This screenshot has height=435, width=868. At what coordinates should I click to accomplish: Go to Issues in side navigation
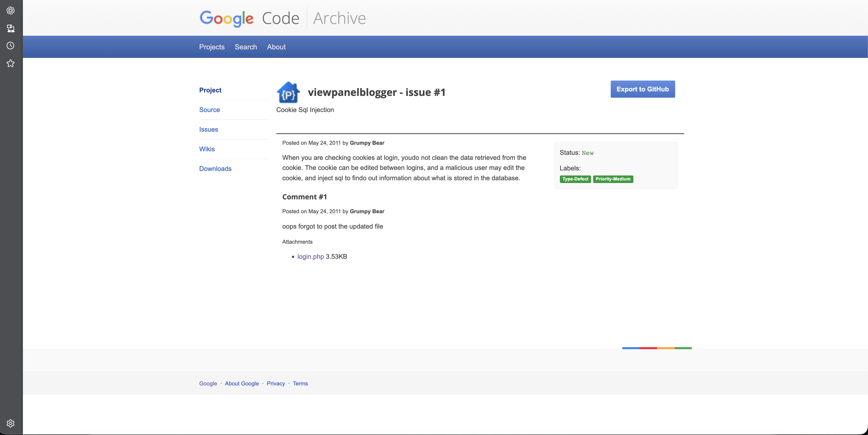click(x=208, y=129)
